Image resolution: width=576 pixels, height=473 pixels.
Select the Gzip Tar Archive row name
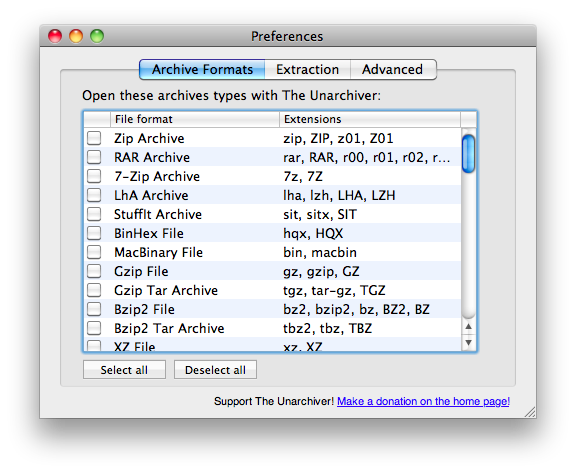[x=166, y=290]
